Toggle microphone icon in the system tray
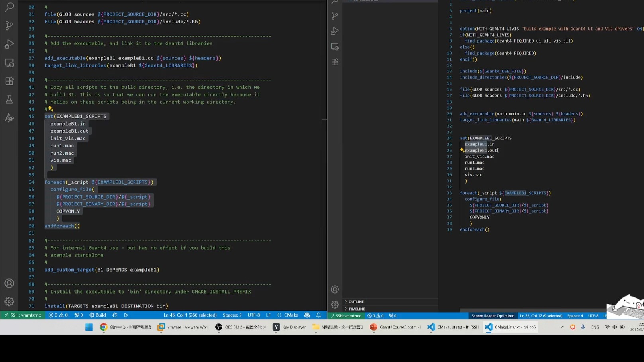This screenshot has height=362, width=644. click(x=583, y=327)
